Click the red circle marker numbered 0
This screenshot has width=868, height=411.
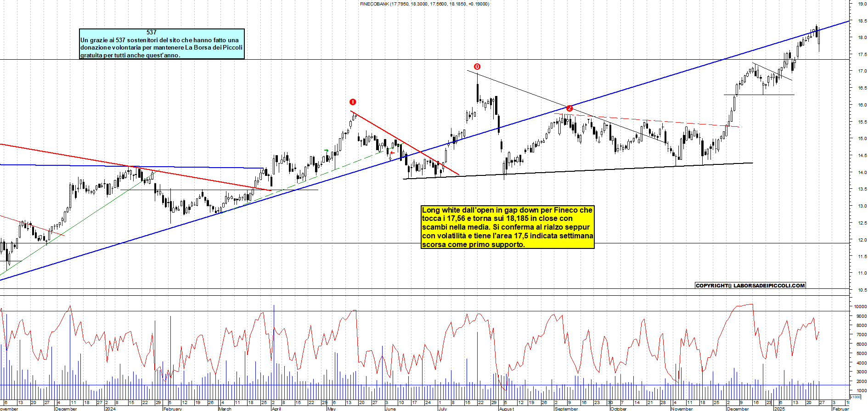[477, 67]
